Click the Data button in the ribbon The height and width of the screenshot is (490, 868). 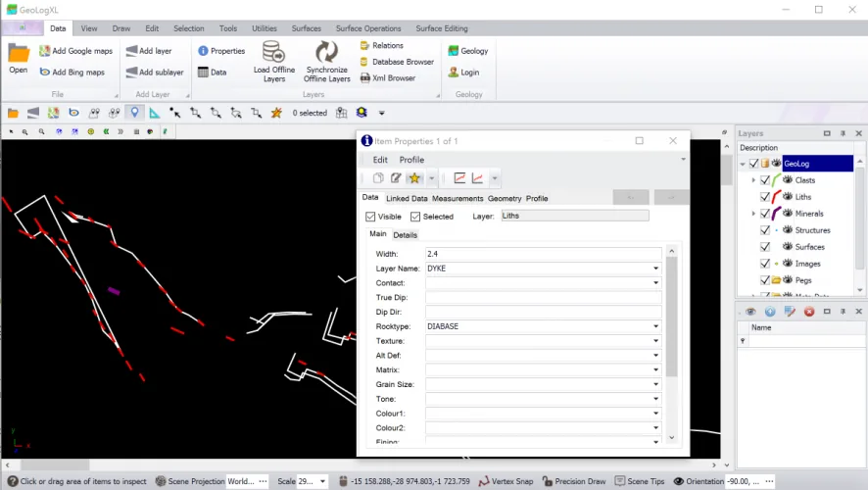point(212,72)
